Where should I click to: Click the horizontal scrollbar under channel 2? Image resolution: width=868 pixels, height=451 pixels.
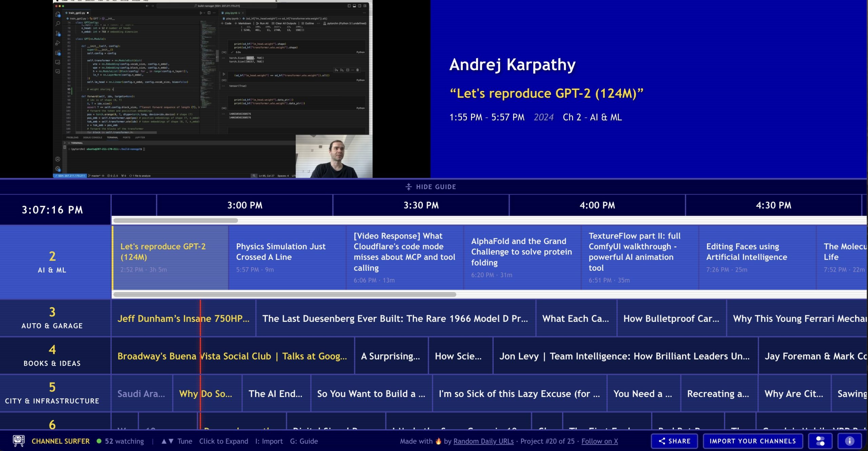click(x=285, y=295)
